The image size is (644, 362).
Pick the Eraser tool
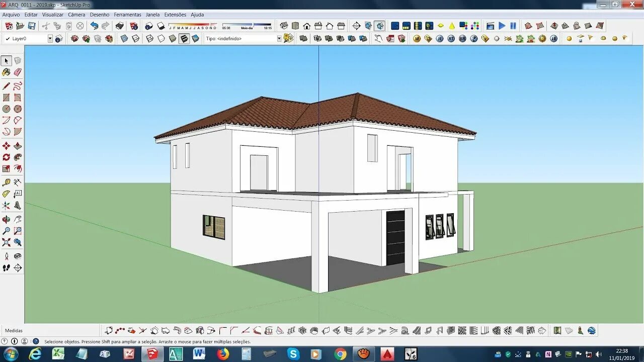tap(18, 72)
